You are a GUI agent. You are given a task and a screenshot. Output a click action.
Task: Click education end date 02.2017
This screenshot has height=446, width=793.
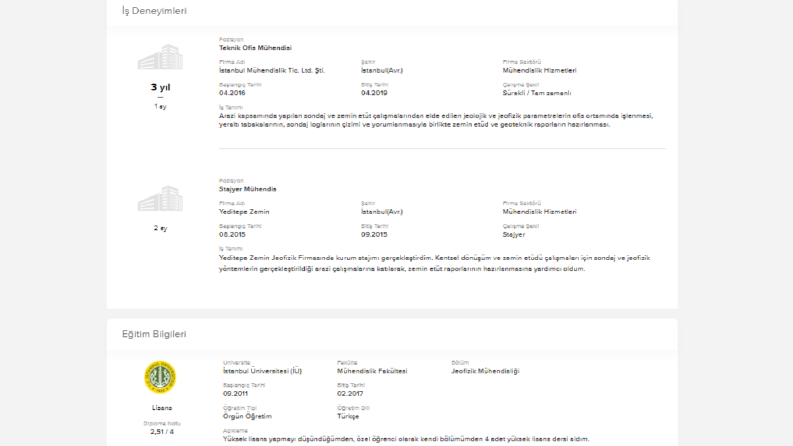tap(350, 393)
